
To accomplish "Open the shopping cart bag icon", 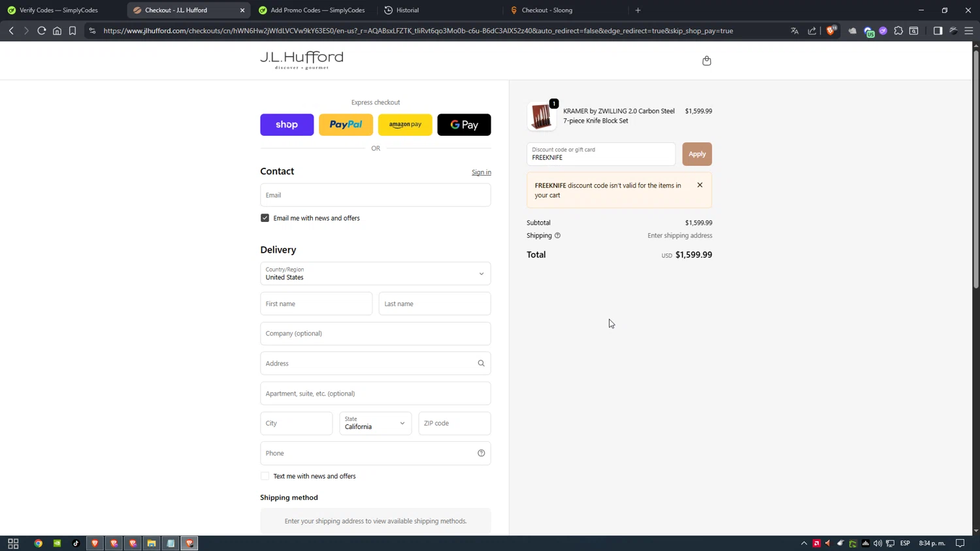I will (706, 61).
